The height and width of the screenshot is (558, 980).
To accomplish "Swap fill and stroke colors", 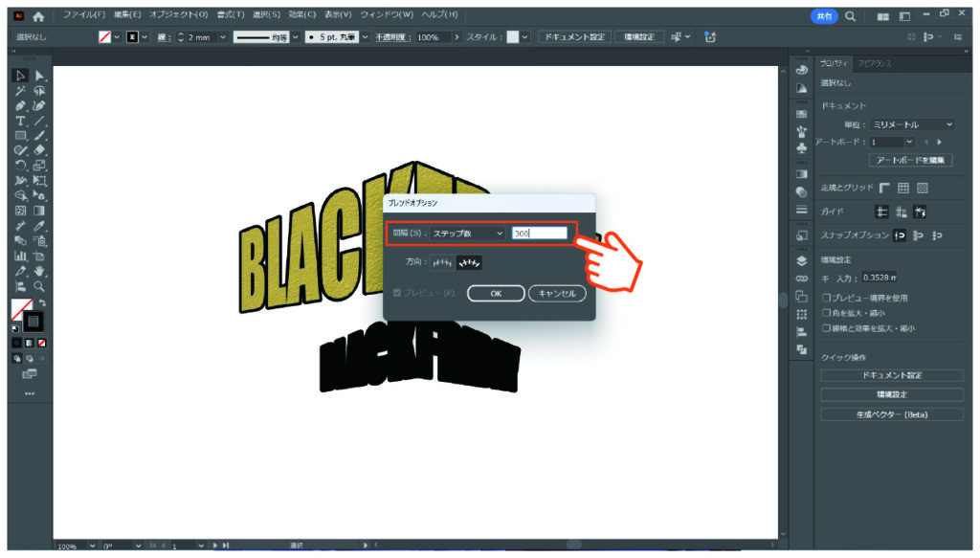I will click(x=42, y=303).
